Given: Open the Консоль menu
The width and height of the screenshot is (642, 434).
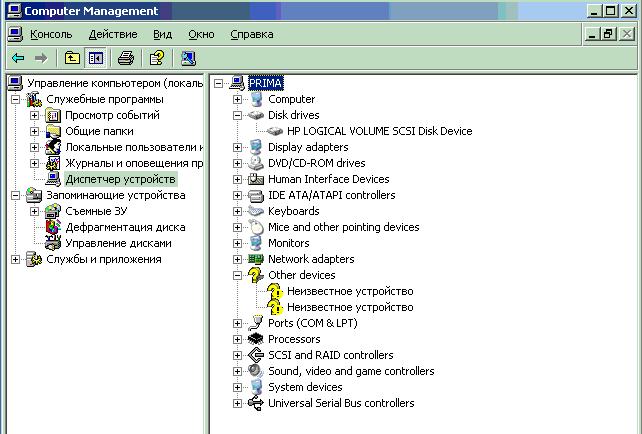Looking at the screenshot, I should tap(51, 34).
